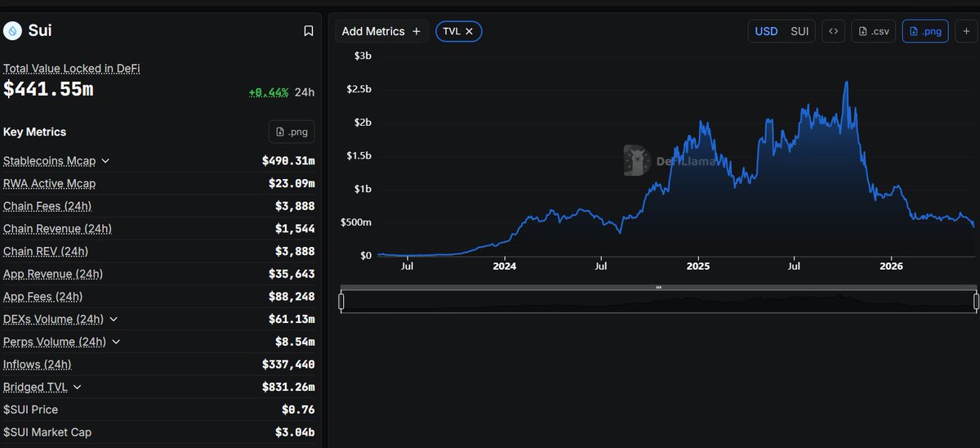The image size is (980, 448).
Task: Switch chart denomination to SUI
Action: click(800, 31)
